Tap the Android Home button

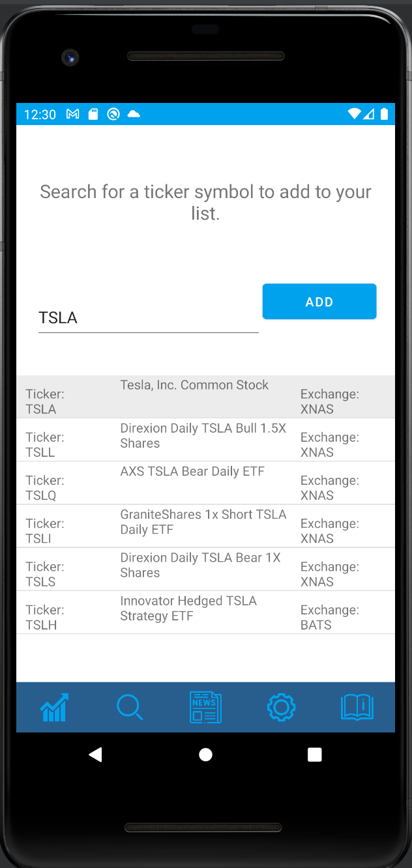click(205, 755)
